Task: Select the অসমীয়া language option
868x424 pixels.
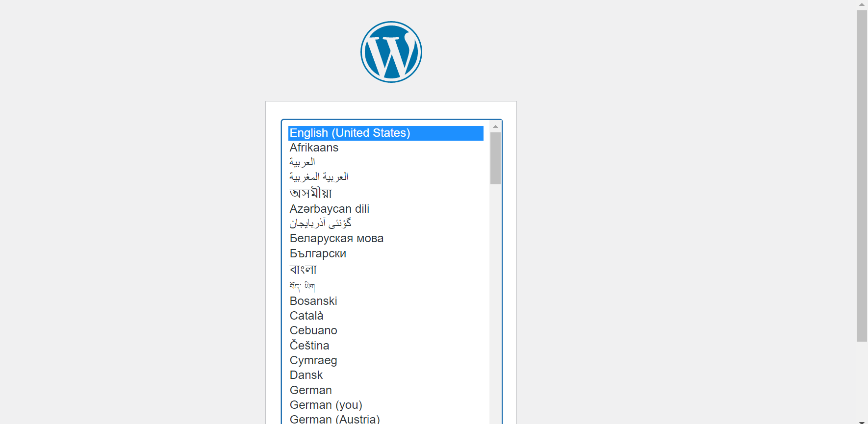Action: (x=386, y=193)
